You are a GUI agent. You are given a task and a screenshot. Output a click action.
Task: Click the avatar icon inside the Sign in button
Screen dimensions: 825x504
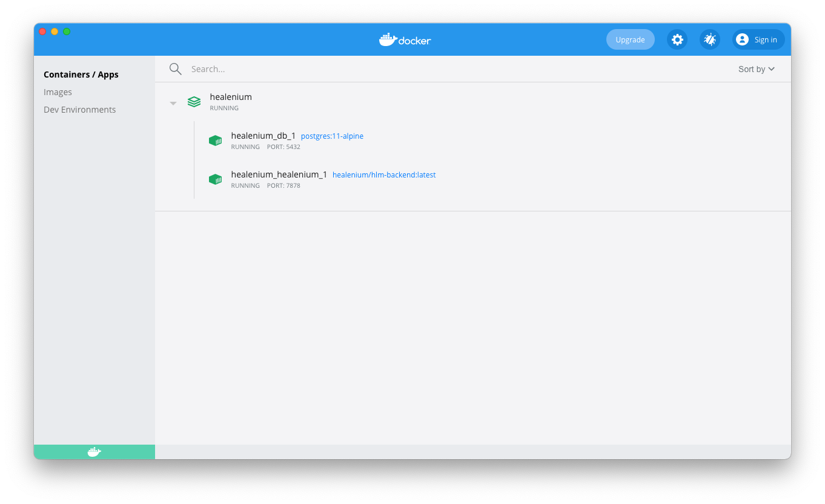coord(742,39)
